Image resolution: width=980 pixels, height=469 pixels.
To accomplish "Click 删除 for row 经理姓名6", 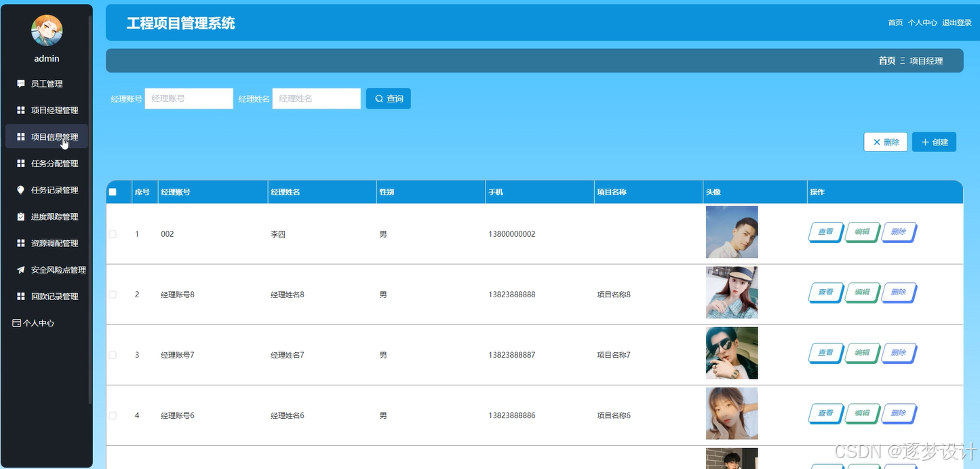I will tap(899, 413).
